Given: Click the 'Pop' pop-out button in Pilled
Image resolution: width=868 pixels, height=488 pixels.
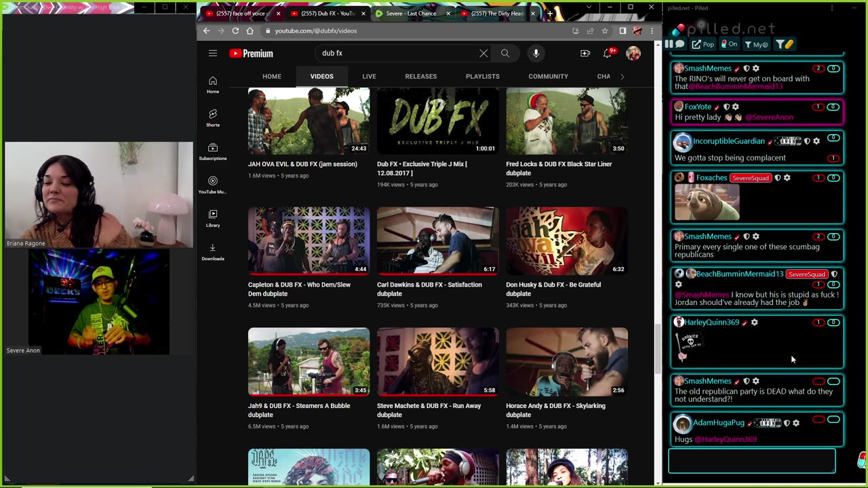Looking at the screenshot, I should tap(703, 45).
